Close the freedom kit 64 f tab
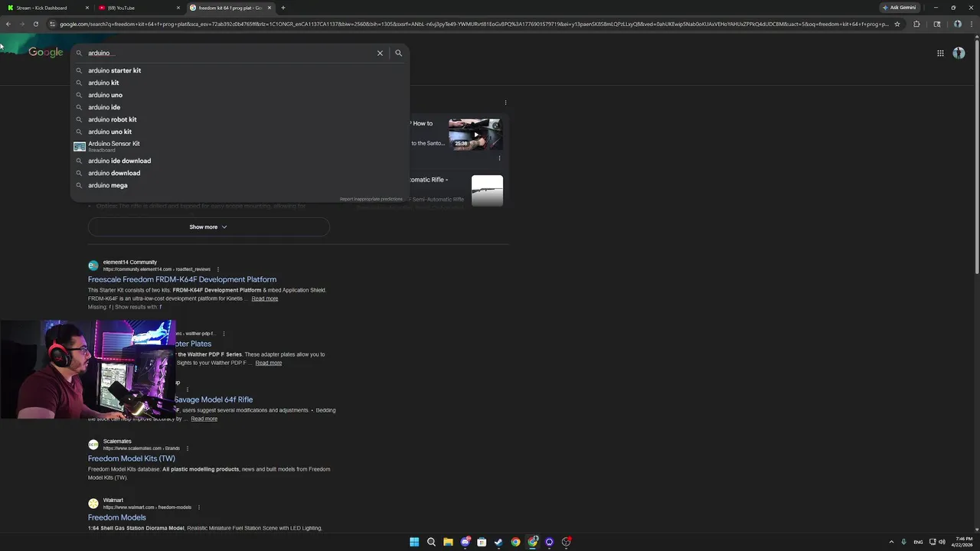 [269, 8]
